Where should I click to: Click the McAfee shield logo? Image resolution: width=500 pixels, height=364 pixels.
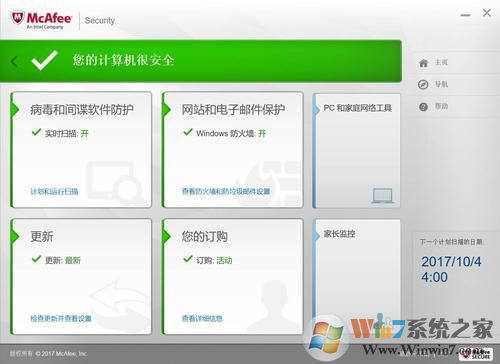click(x=17, y=18)
